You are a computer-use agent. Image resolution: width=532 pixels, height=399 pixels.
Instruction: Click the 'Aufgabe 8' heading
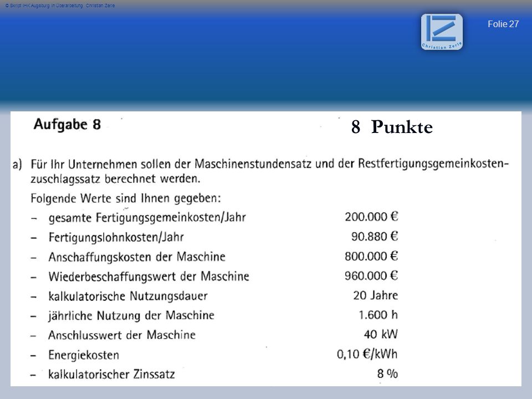pyautogui.click(x=67, y=125)
